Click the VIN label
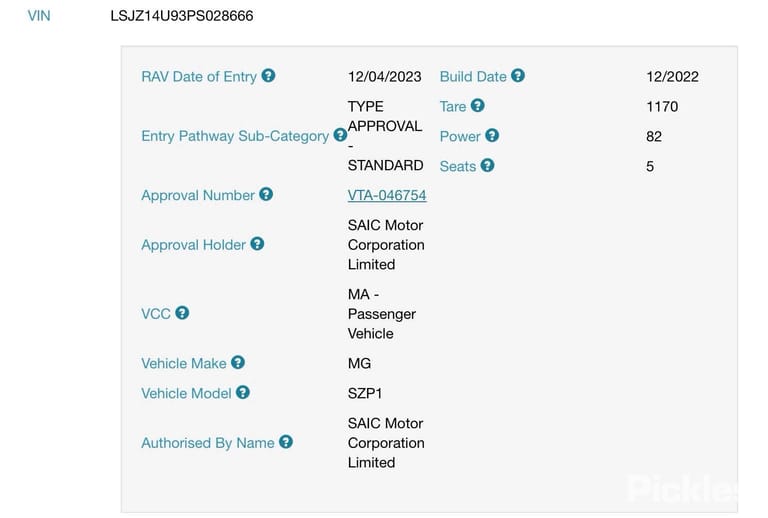 [39, 16]
